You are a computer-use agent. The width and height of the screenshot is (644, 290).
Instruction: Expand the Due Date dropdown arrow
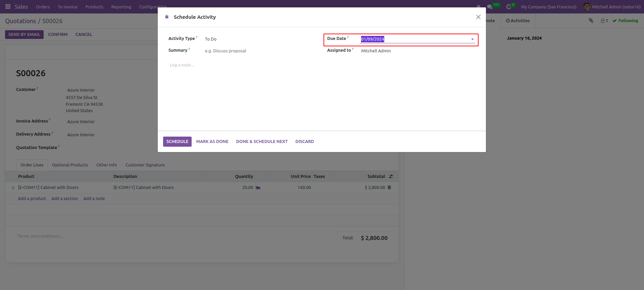coord(473,39)
